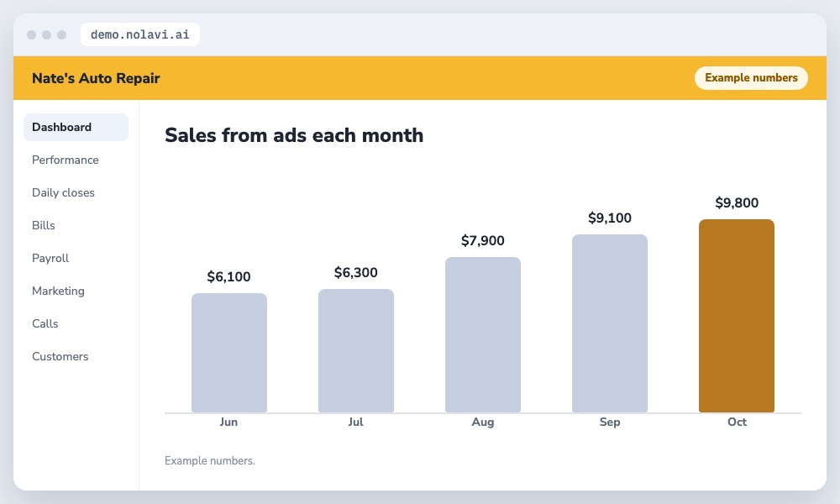Screen dimensions: 840x504
Task: Click the Sales from ads each month heading
Action: pos(294,135)
